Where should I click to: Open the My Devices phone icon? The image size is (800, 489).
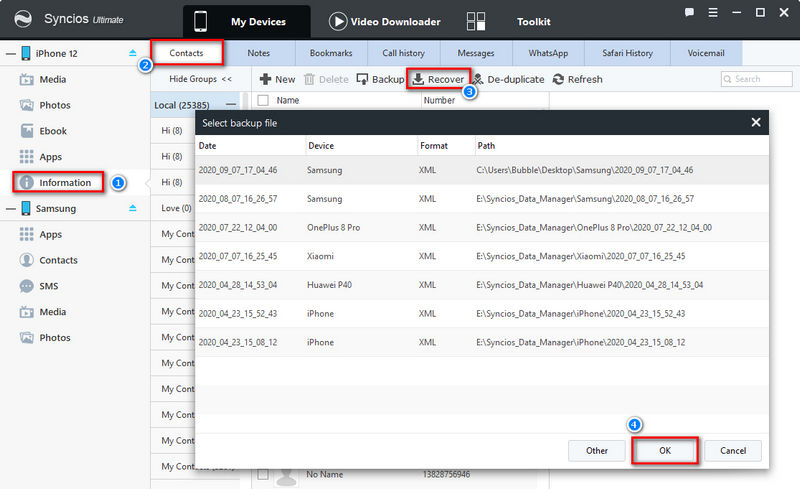coord(201,21)
